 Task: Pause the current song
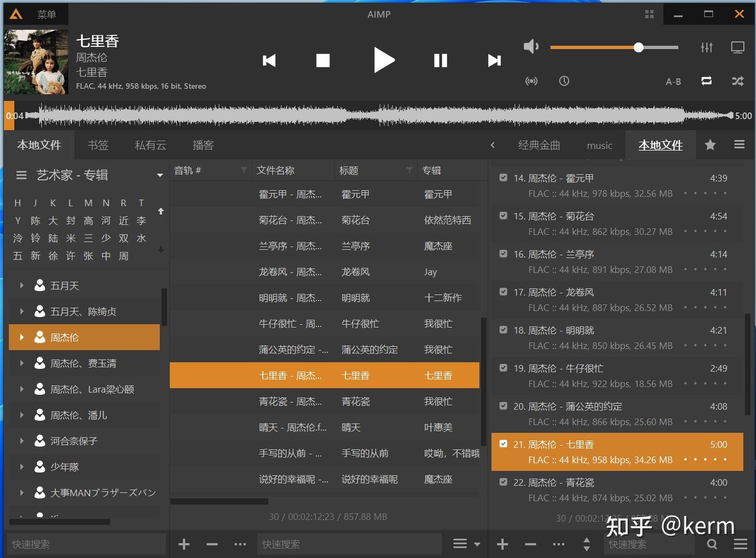pyautogui.click(x=440, y=61)
